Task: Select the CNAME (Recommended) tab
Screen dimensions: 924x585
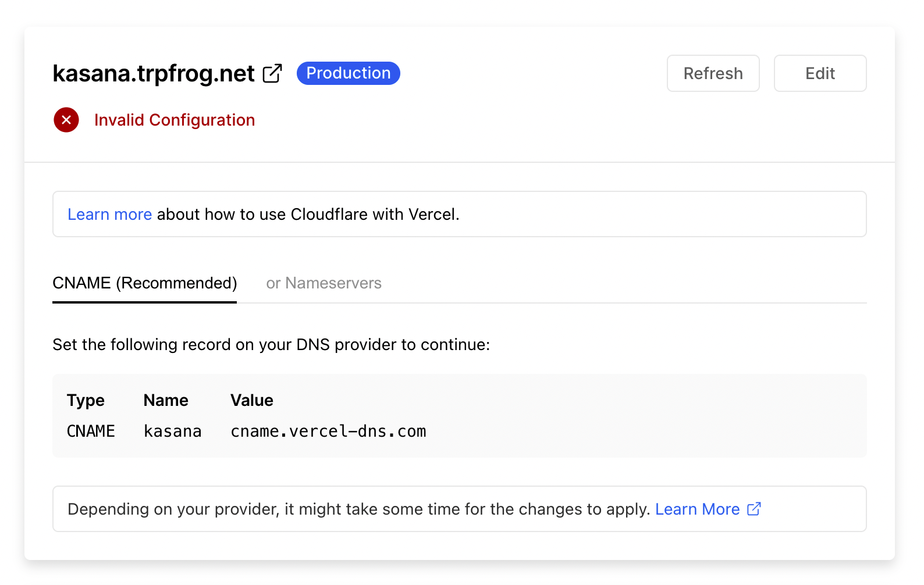Action: click(x=145, y=283)
